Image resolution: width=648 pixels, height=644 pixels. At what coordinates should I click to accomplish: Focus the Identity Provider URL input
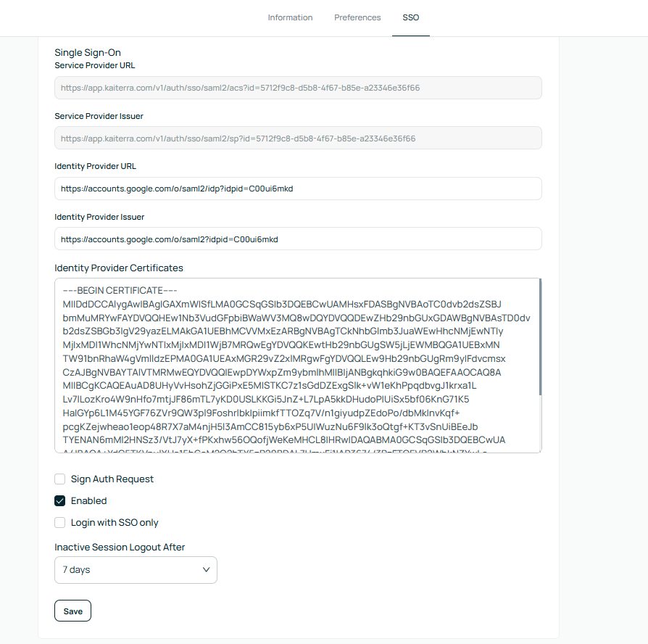coord(298,189)
